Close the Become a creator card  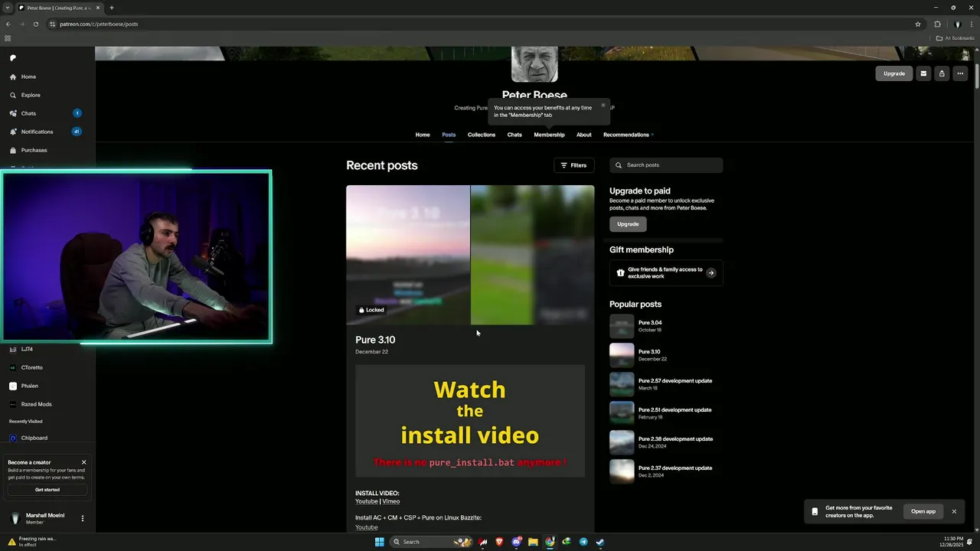tap(84, 462)
